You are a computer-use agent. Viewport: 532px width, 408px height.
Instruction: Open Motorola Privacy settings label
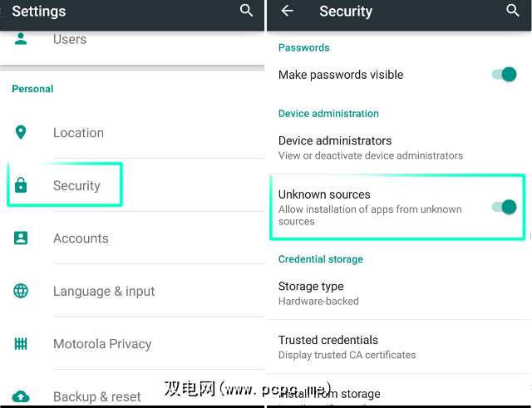click(x=102, y=344)
